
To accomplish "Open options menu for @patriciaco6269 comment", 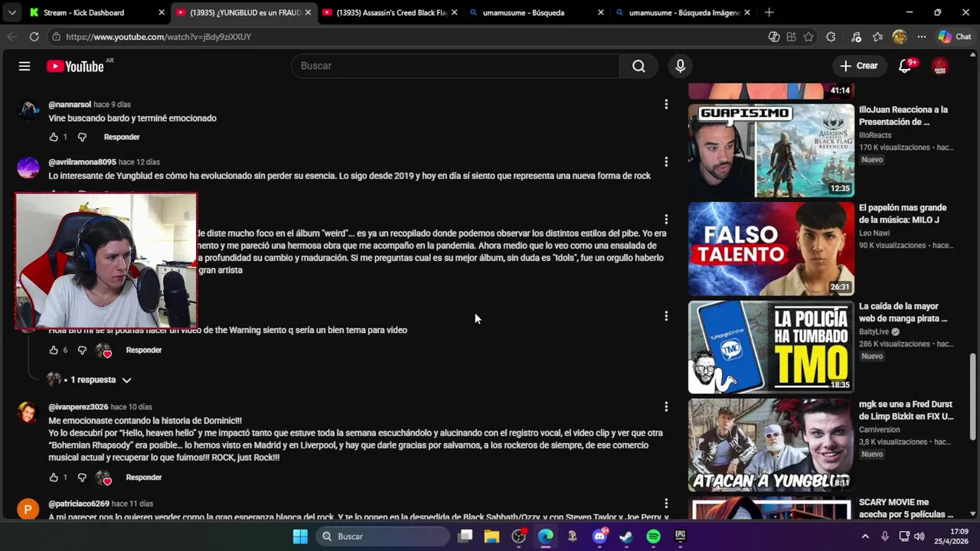I will tap(666, 503).
